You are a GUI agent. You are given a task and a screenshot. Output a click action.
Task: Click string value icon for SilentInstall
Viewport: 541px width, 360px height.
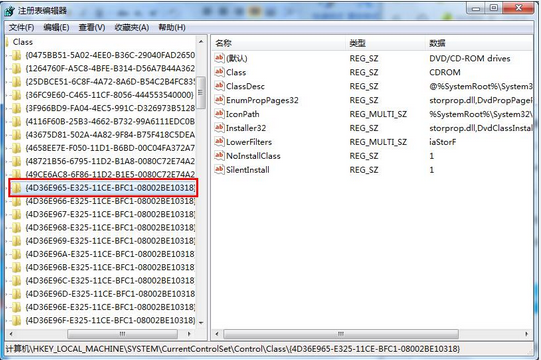point(219,169)
